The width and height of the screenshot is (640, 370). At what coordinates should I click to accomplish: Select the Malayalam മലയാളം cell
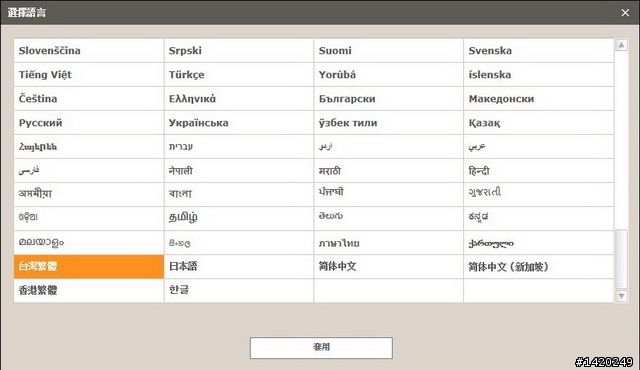pos(89,243)
